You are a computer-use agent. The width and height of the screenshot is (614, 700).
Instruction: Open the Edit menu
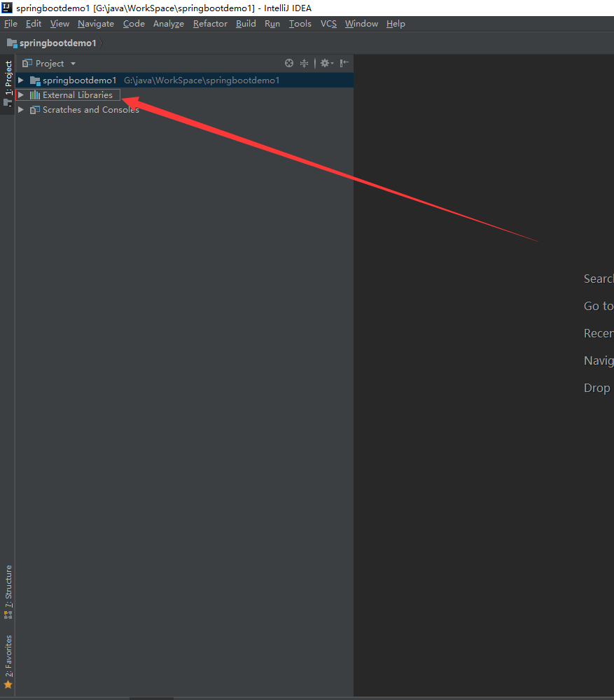coord(34,24)
